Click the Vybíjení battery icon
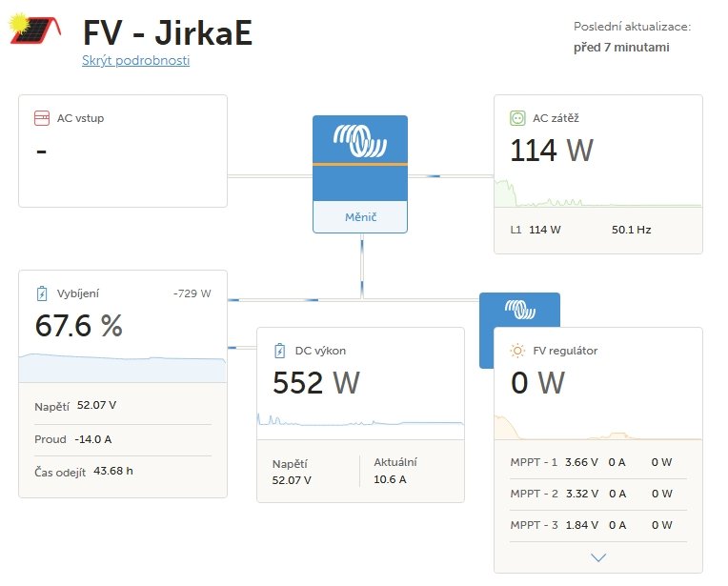This screenshot has width=728, height=586. (x=42, y=293)
